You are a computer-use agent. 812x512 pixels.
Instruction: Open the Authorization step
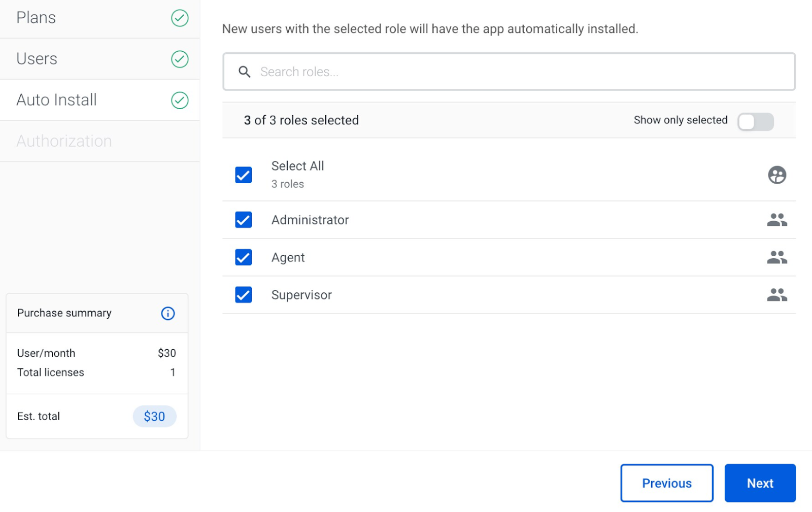(x=100, y=141)
